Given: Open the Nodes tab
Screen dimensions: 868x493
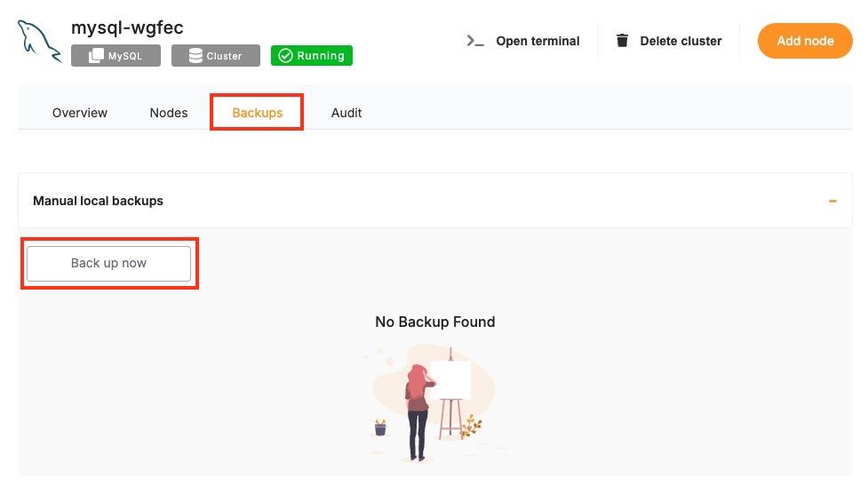Looking at the screenshot, I should pyautogui.click(x=169, y=113).
